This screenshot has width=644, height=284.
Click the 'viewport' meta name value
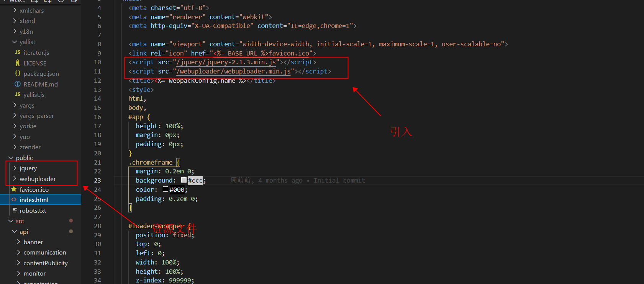pos(187,44)
